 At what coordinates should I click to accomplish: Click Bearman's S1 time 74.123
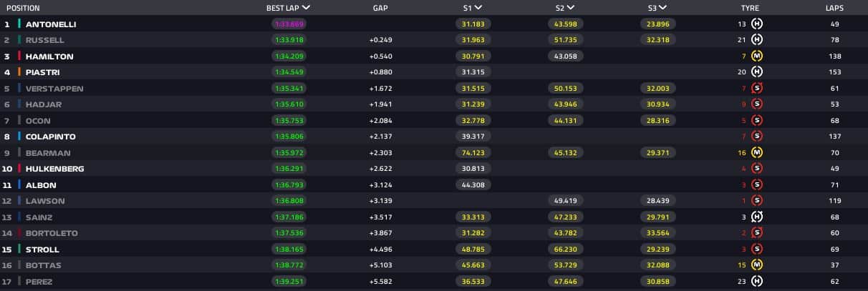coord(473,152)
